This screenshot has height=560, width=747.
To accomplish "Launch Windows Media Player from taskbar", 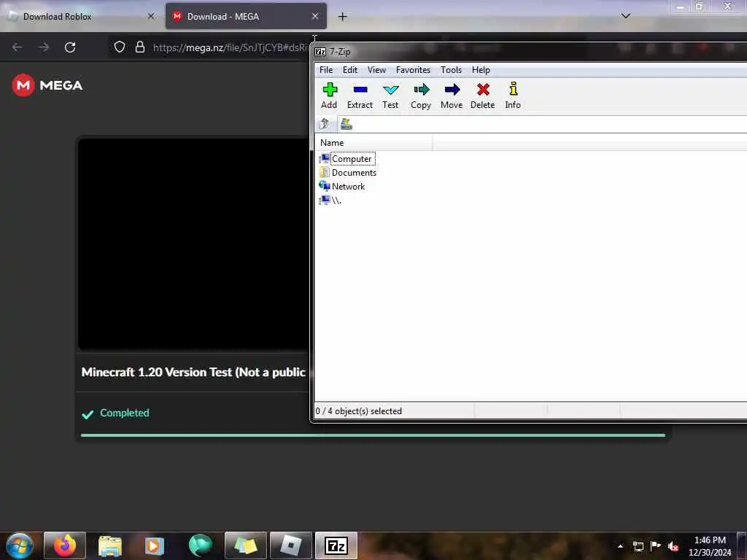I will pos(155,545).
